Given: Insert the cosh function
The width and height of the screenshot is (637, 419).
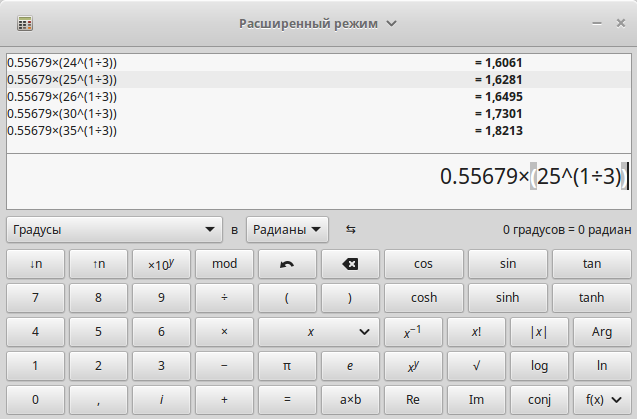Looking at the screenshot, I should (x=424, y=298).
